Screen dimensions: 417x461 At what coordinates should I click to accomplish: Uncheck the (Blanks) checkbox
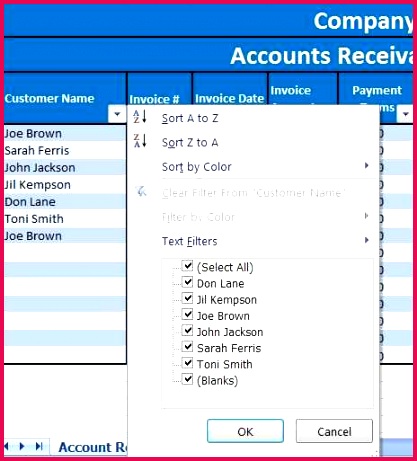point(187,379)
